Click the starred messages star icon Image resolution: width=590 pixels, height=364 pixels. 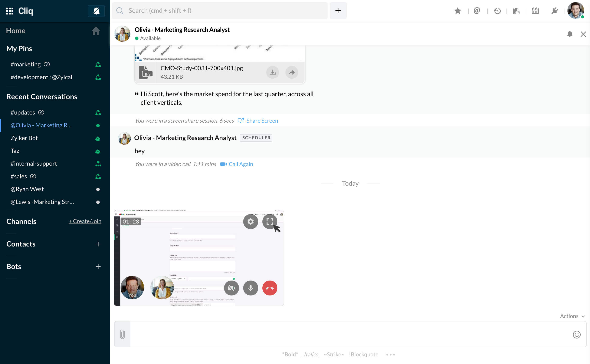[x=458, y=11]
